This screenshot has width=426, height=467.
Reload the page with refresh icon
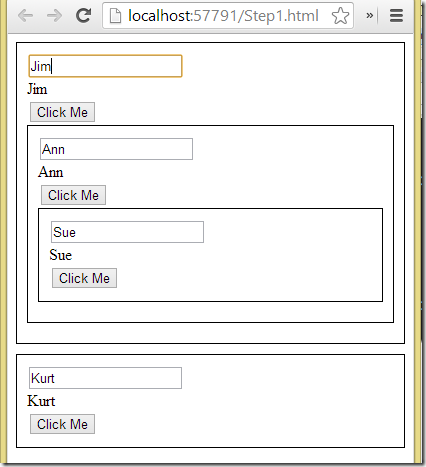pyautogui.click(x=83, y=15)
